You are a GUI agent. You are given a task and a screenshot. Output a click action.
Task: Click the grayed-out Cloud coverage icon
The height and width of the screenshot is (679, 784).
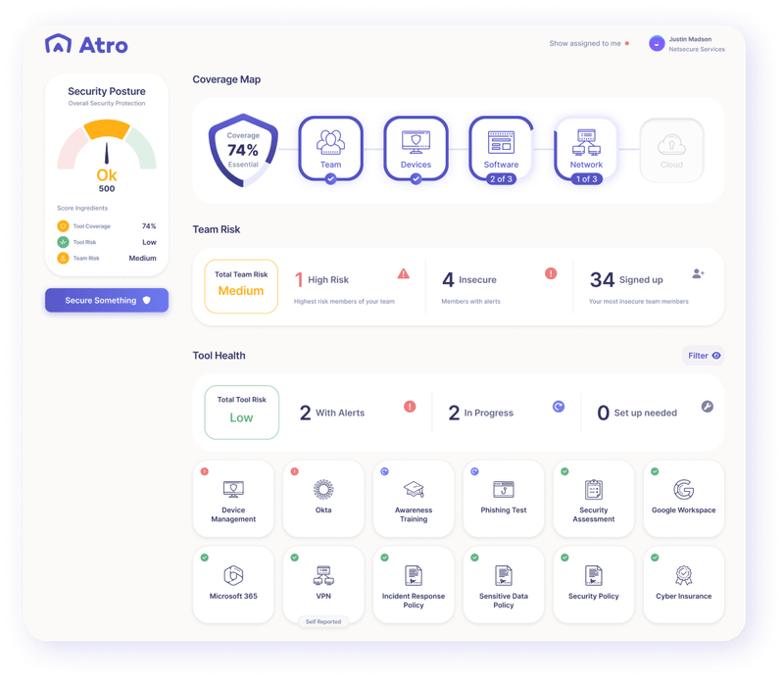pos(670,149)
